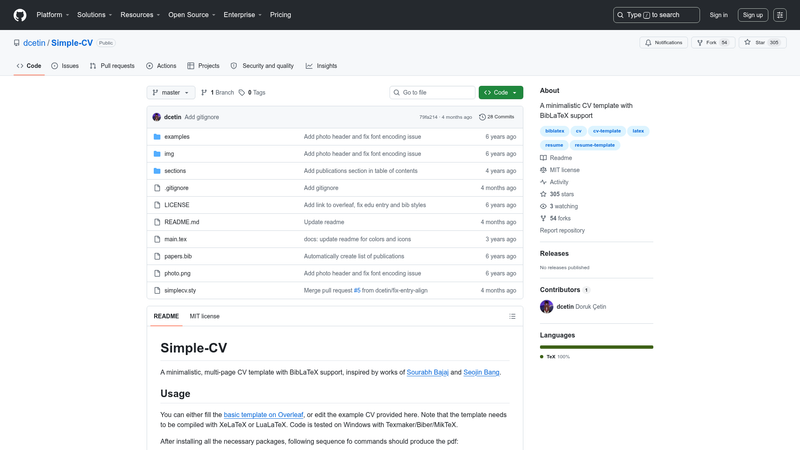Open the examples folder
The image size is (800, 450).
(x=177, y=137)
